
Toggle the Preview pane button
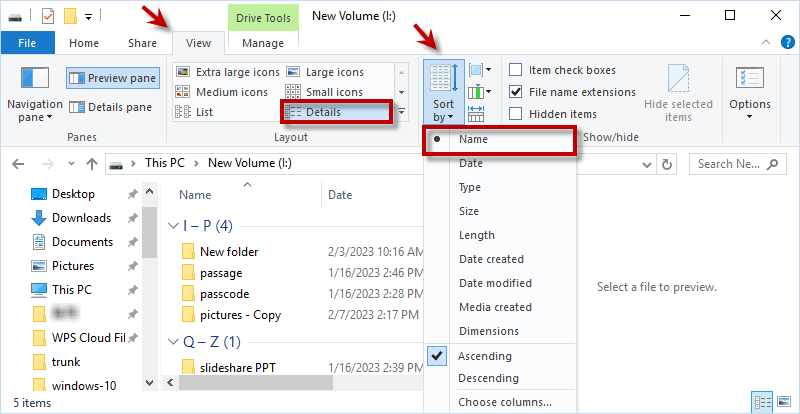pos(112,78)
